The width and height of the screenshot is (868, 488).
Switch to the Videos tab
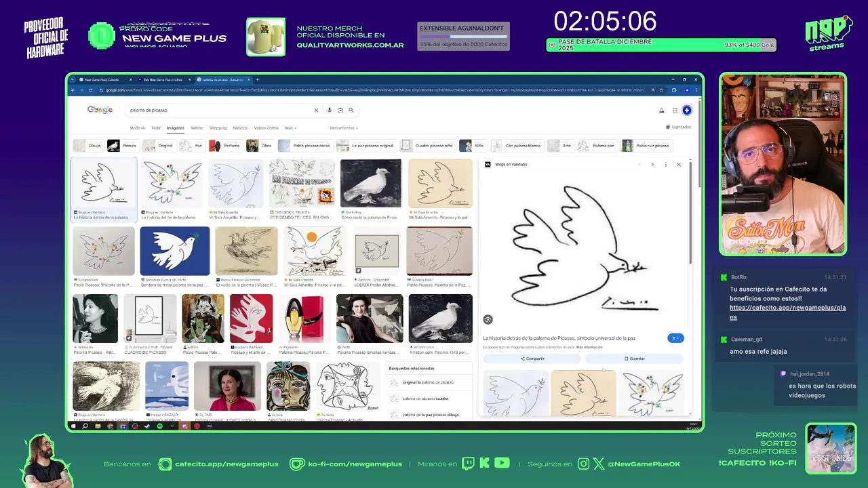[197, 127]
